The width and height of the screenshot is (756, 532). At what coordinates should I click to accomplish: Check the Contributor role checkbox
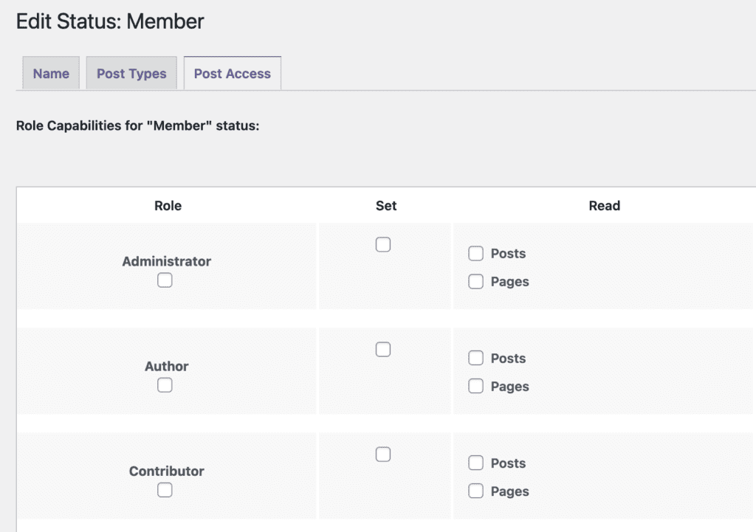(x=165, y=489)
